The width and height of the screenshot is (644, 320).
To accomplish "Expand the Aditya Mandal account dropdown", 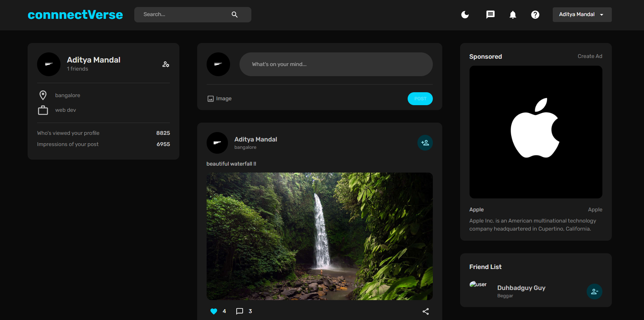I will click(582, 14).
